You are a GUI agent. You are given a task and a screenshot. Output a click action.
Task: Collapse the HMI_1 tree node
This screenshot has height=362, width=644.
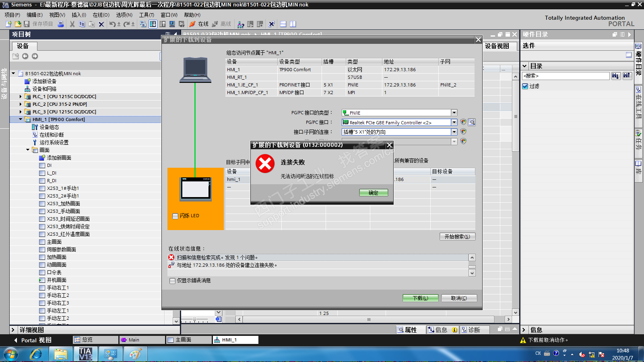pos(21,119)
